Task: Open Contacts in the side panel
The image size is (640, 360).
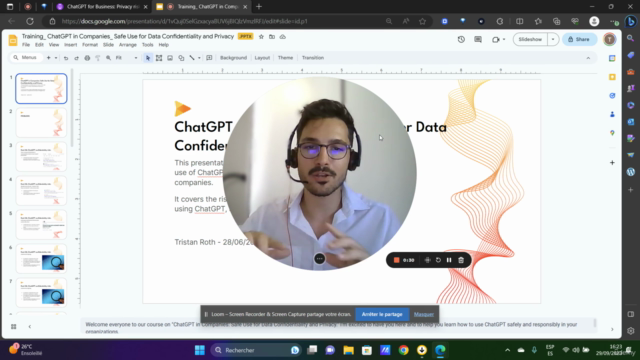Action: (x=612, y=115)
